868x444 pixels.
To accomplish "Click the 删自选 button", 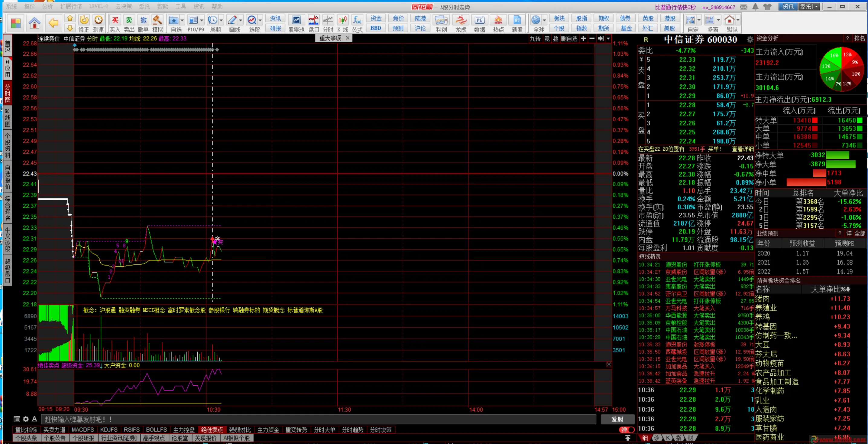I will (569, 39).
